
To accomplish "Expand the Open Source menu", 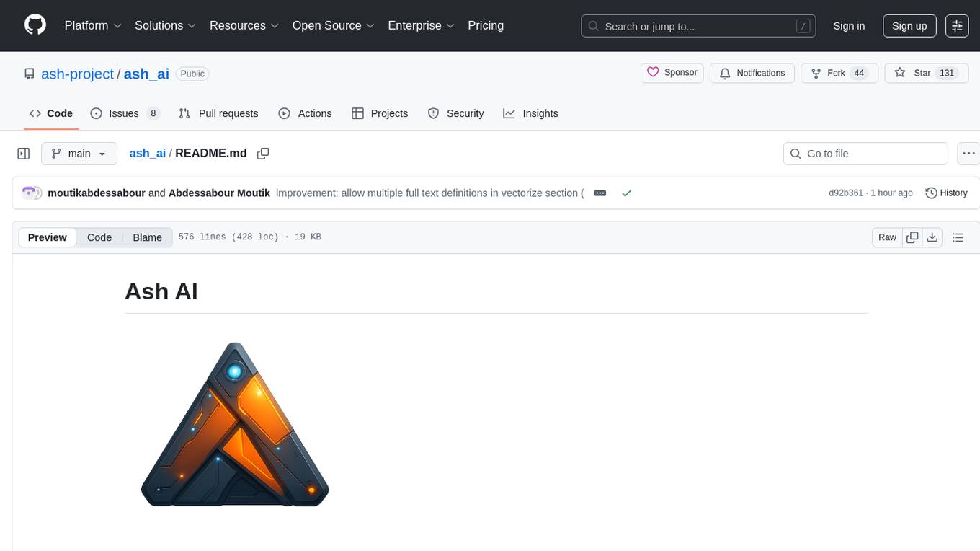I will [333, 25].
